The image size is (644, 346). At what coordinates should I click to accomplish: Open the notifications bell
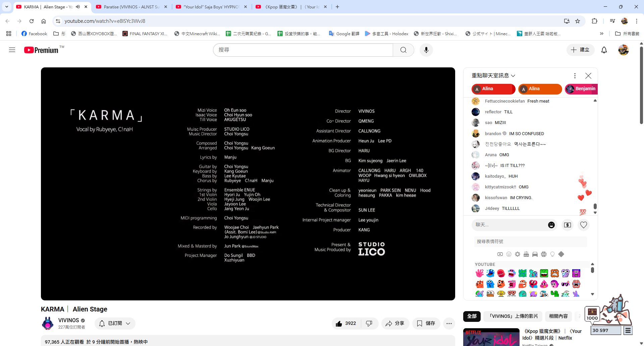604,50
